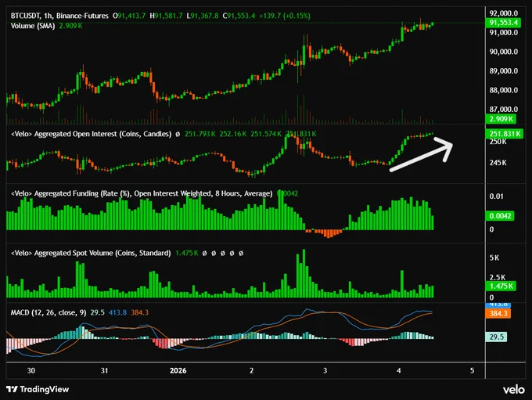Click the 2026 date label on time axis
Image resolution: width=532 pixels, height=400 pixels.
click(x=178, y=370)
